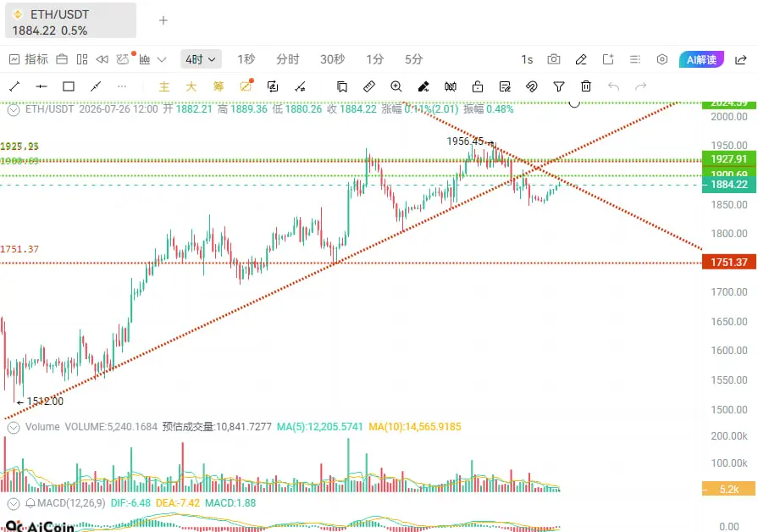Click the MACD bell alert icon

click(30, 503)
